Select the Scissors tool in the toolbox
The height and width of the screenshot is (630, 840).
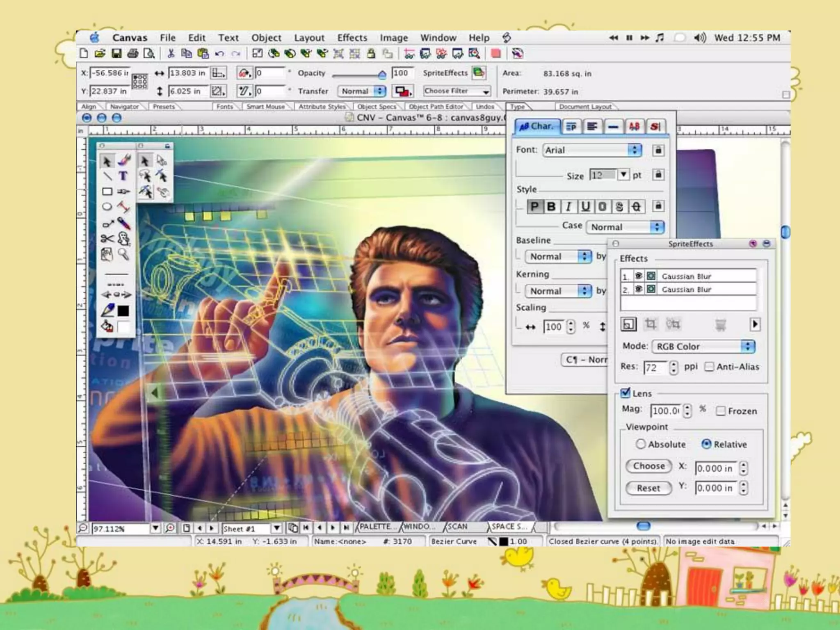(107, 239)
